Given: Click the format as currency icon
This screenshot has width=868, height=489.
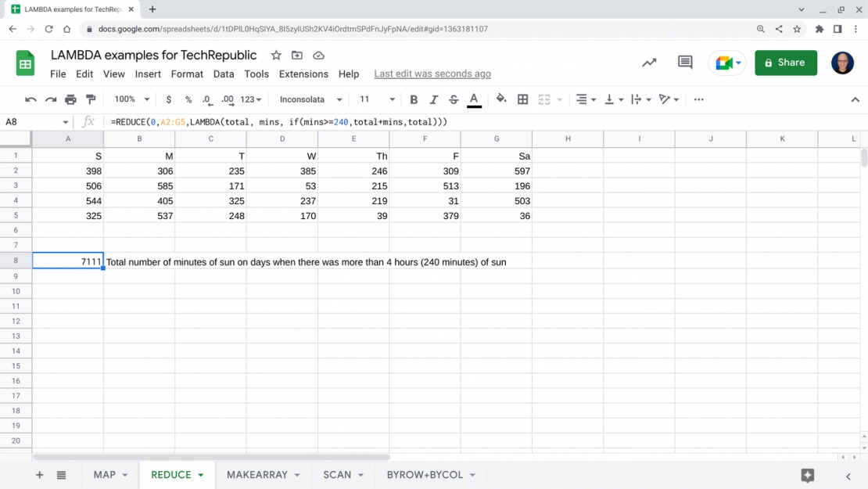Looking at the screenshot, I should [x=168, y=99].
